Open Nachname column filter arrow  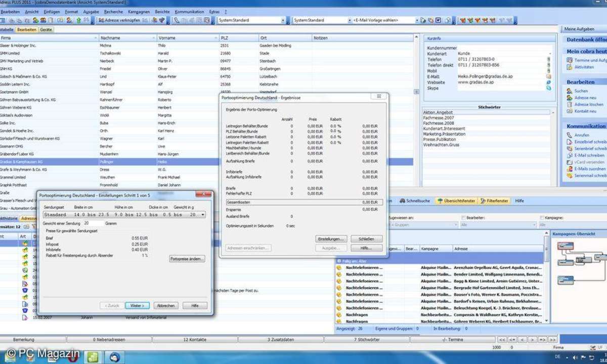point(154,38)
